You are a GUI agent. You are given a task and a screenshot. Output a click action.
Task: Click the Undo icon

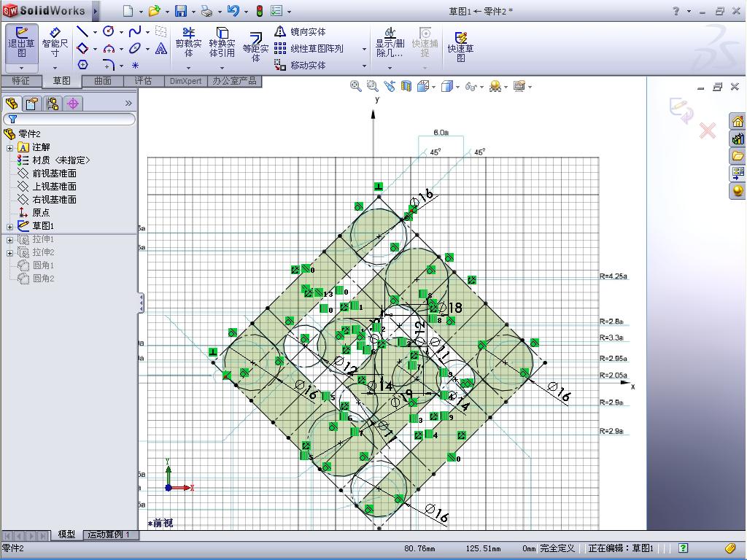[x=233, y=10]
